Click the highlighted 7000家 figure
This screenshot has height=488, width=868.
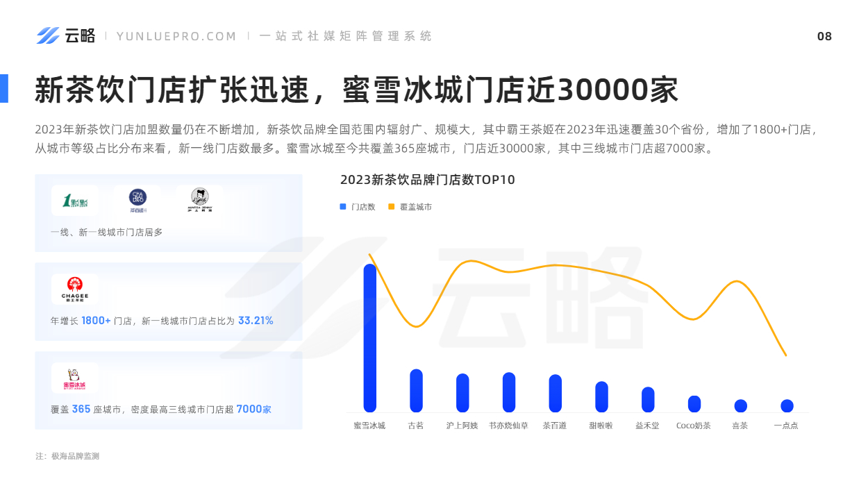point(253,410)
